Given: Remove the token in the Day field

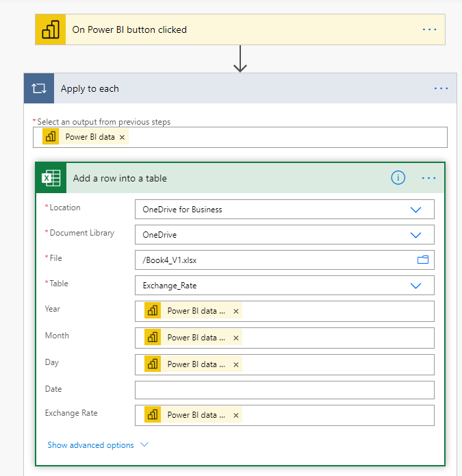Looking at the screenshot, I should tap(236, 364).
